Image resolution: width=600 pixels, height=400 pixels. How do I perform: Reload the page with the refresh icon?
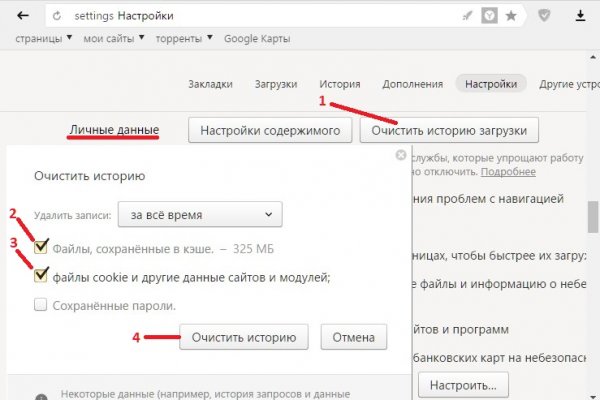click(55, 16)
